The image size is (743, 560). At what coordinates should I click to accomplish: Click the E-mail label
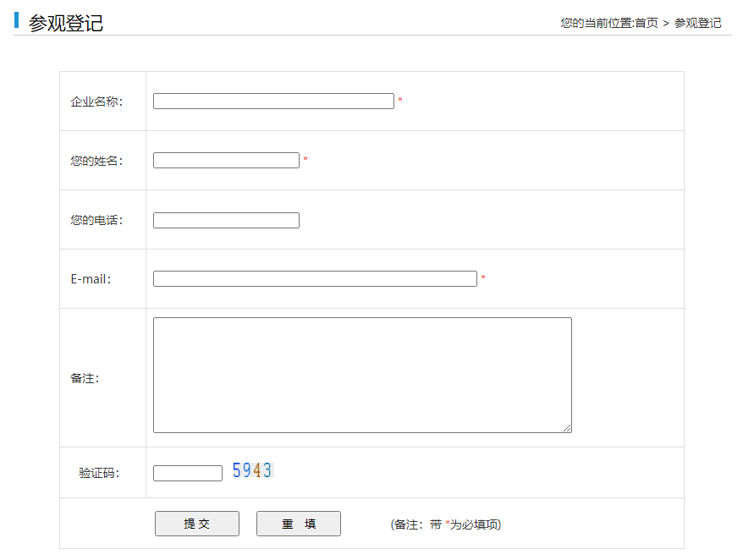click(x=91, y=279)
